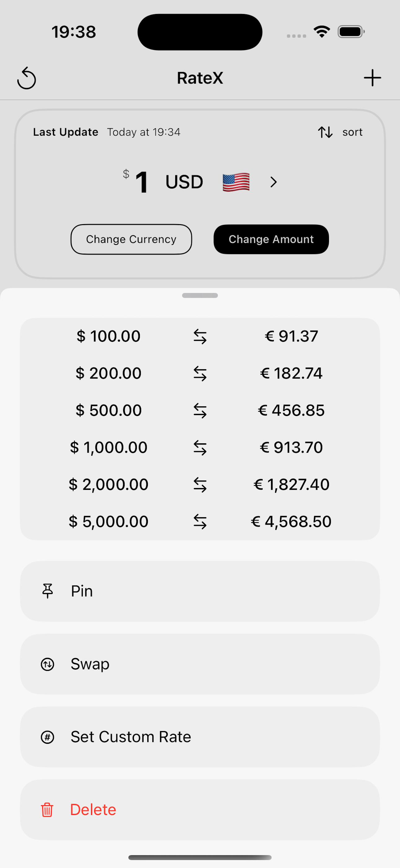Click the Change Currency button
This screenshot has width=400, height=868.
click(x=131, y=239)
